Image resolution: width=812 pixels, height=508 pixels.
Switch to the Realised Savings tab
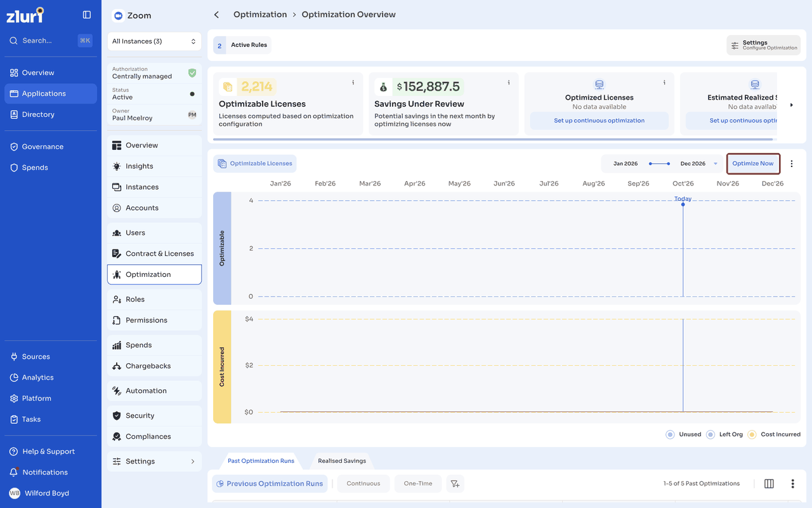point(342,461)
